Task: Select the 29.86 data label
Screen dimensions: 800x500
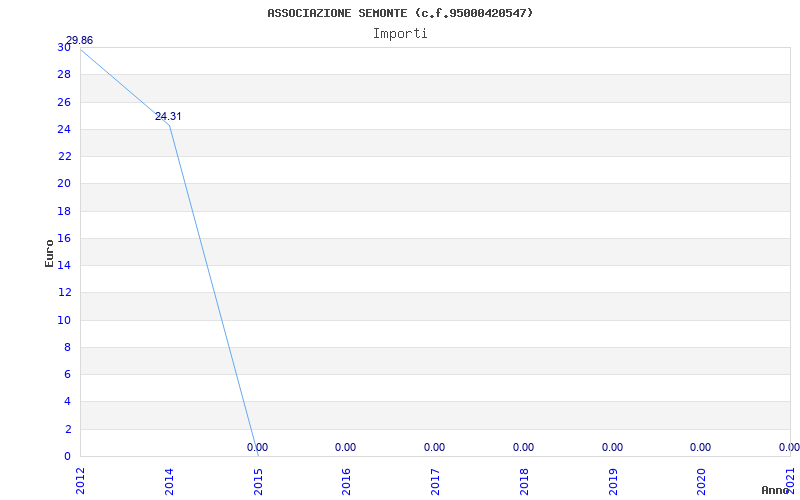Action: (80, 41)
